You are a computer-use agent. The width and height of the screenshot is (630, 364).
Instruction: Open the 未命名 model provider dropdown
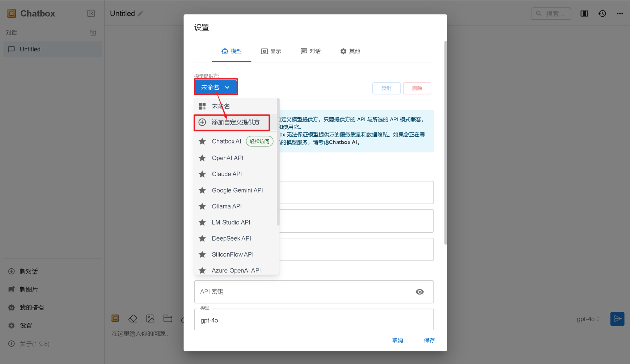click(x=216, y=87)
